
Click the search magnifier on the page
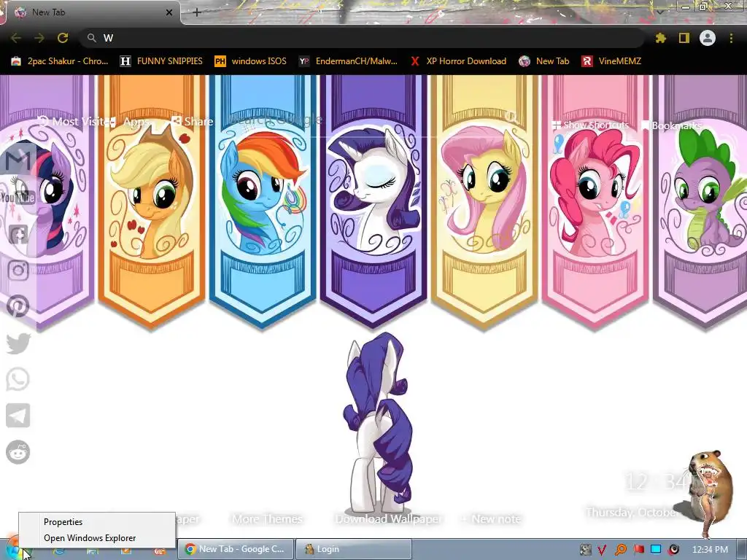[511, 117]
